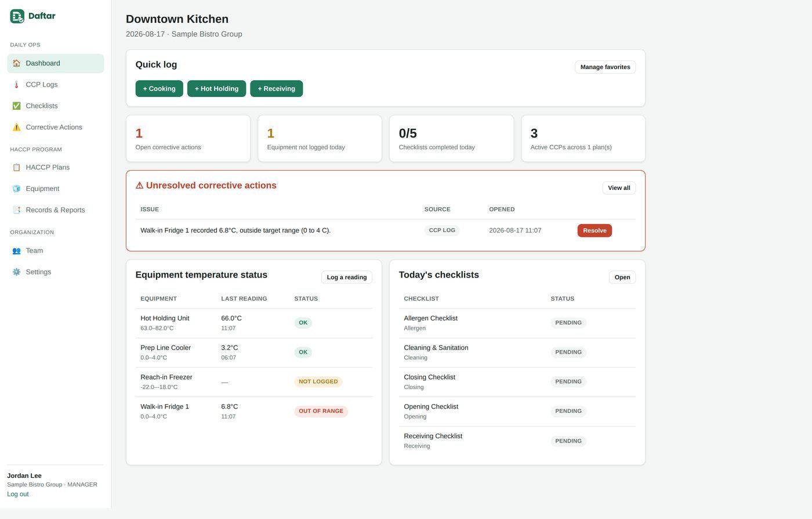Open today's checklists
The height and width of the screenshot is (519, 812).
point(622,277)
